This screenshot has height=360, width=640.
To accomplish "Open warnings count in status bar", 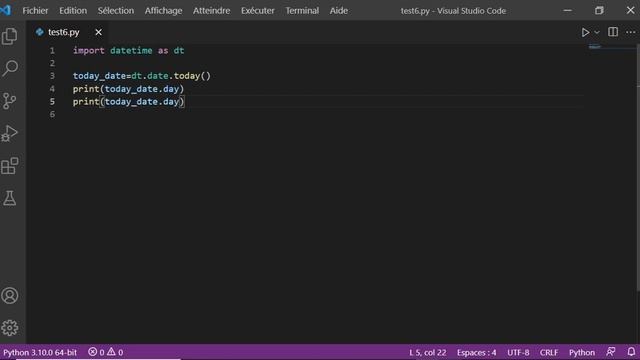I will (115, 352).
